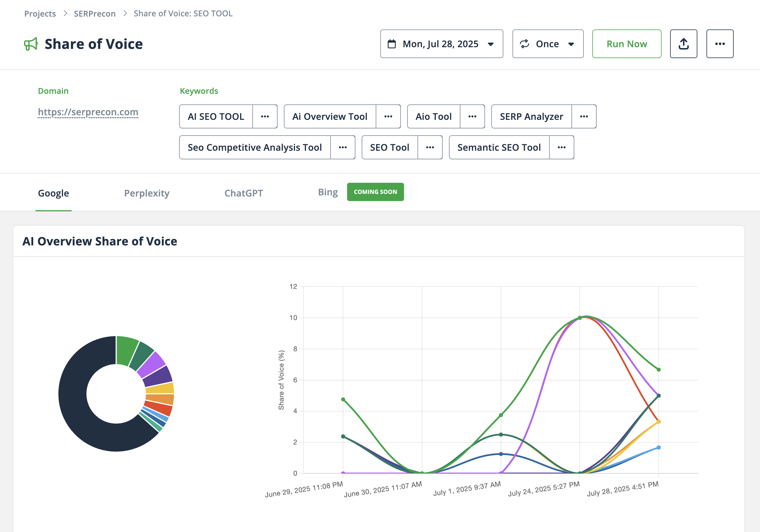This screenshot has height=532, width=760.
Task: Click the repeat arrows icon beside Once
Action: tap(525, 44)
